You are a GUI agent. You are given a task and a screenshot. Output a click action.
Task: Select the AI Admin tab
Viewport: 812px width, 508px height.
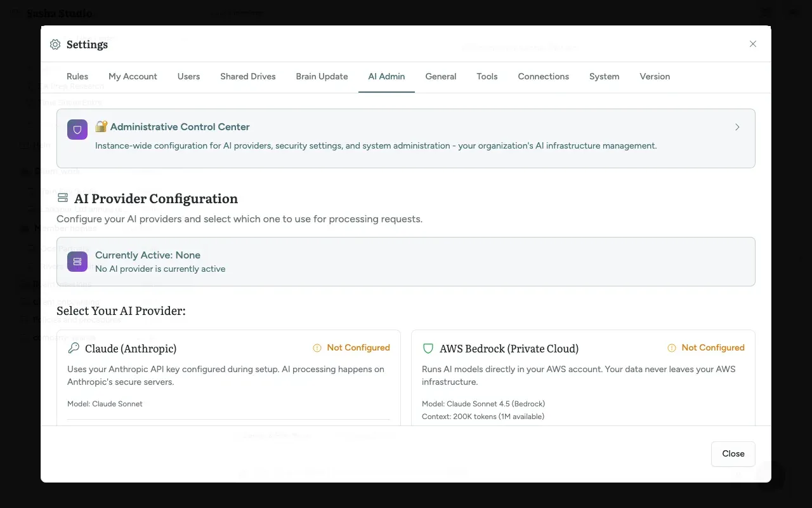(386, 76)
